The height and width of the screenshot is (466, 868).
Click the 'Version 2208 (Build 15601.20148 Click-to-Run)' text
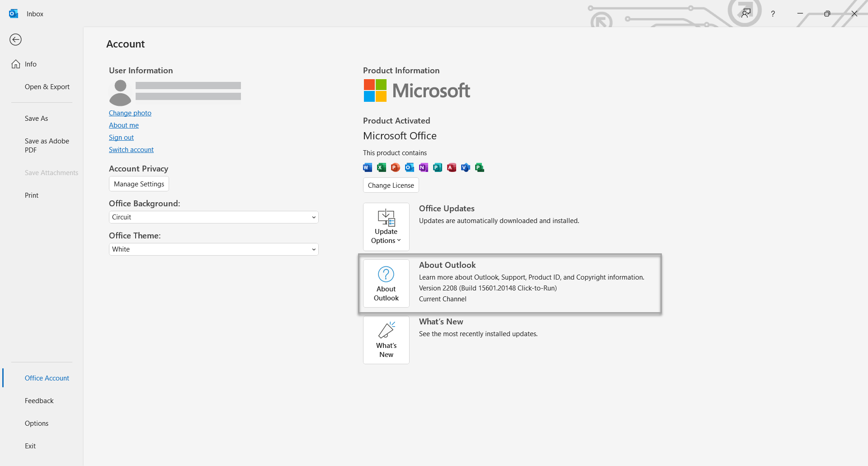[488, 288]
